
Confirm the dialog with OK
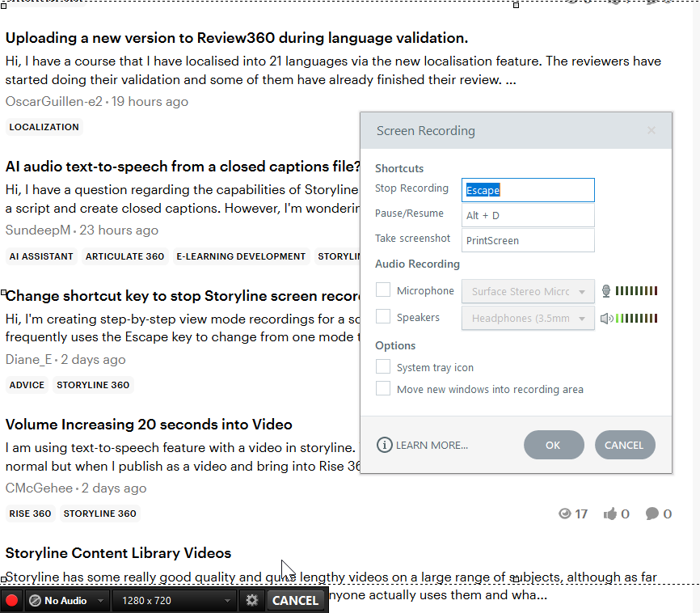[x=554, y=445]
